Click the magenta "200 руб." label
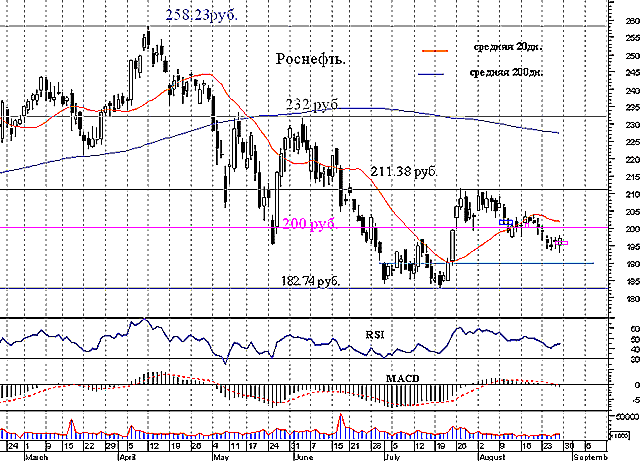 (310, 224)
